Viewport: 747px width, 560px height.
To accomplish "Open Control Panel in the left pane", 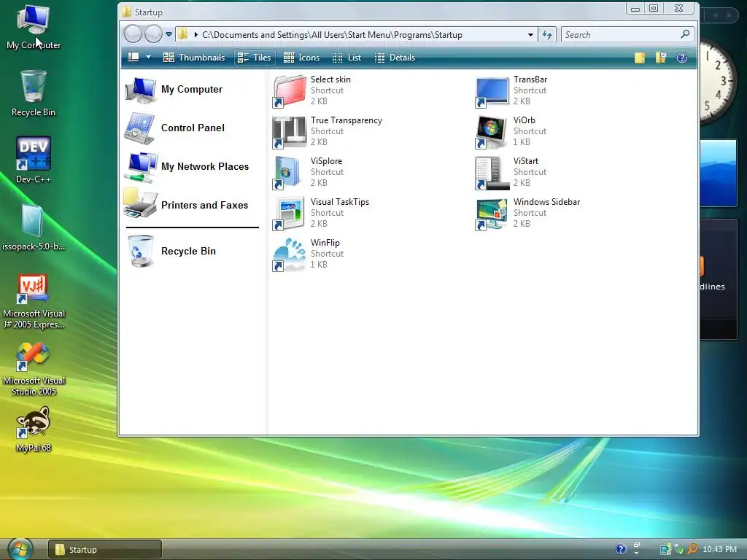I will click(x=175, y=128).
